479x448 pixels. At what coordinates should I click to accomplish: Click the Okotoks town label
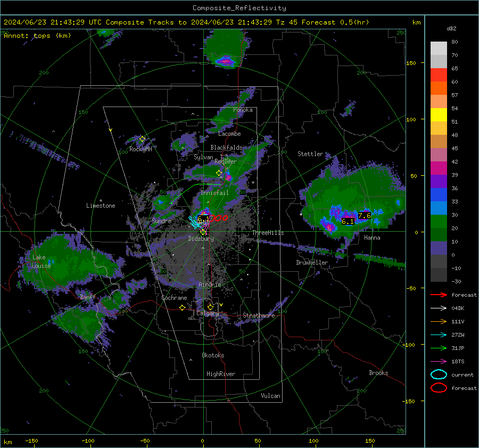[x=213, y=355]
